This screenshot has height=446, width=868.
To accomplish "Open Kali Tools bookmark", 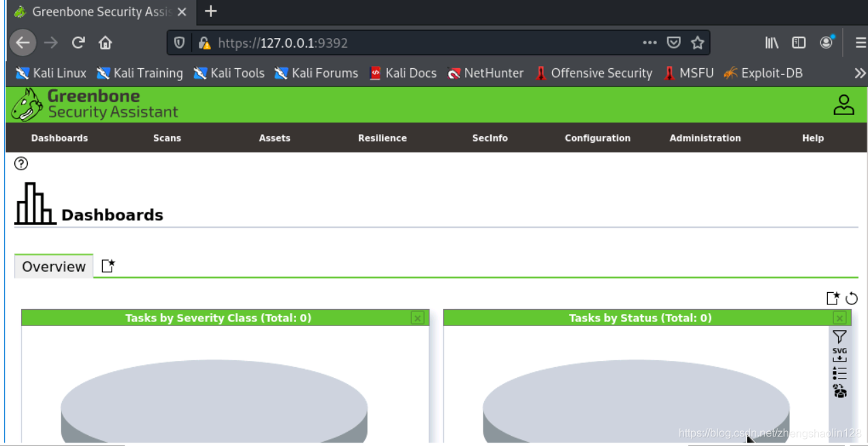I will click(x=229, y=73).
